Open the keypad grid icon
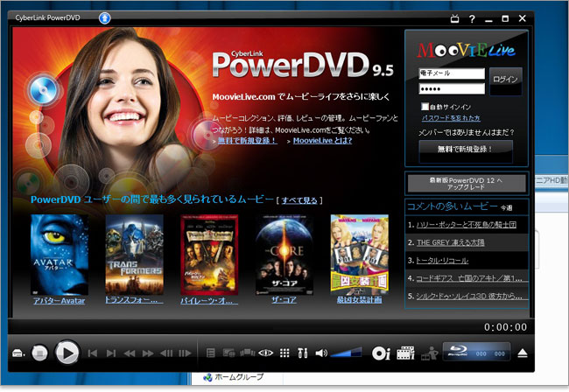 [x=284, y=353]
